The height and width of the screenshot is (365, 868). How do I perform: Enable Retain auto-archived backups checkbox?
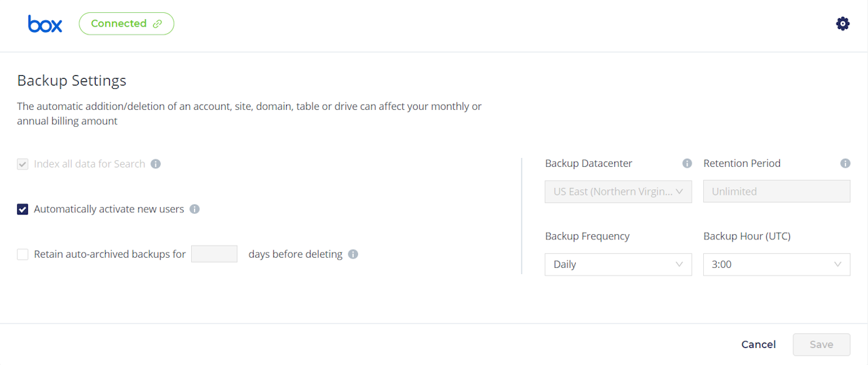[23, 254]
